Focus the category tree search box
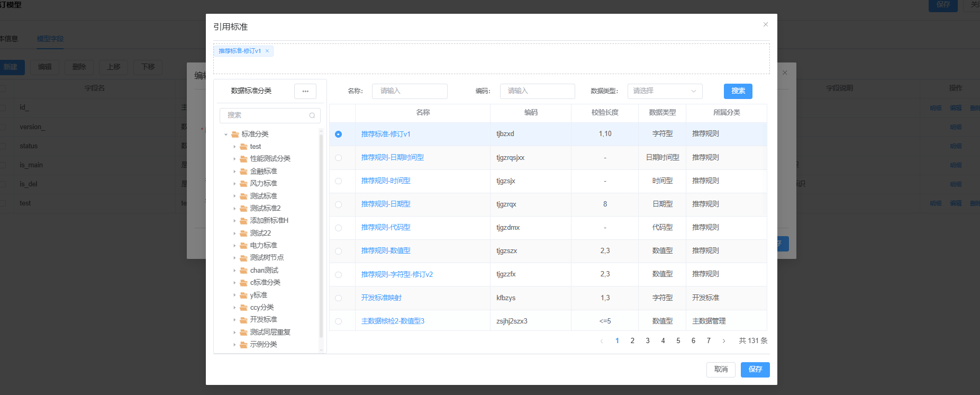The width and height of the screenshot is (980, 395). [270, 115]
